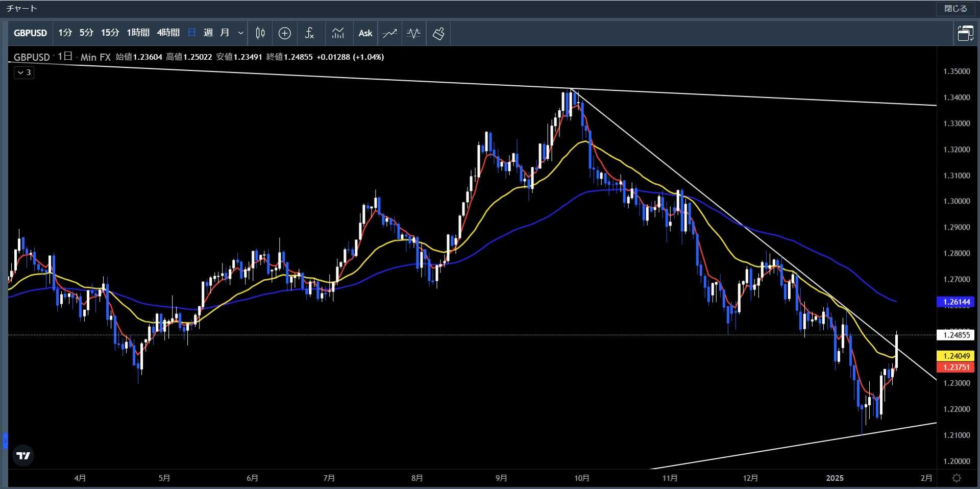Click the 1.26144 blue price label

(x=956, y=302)
